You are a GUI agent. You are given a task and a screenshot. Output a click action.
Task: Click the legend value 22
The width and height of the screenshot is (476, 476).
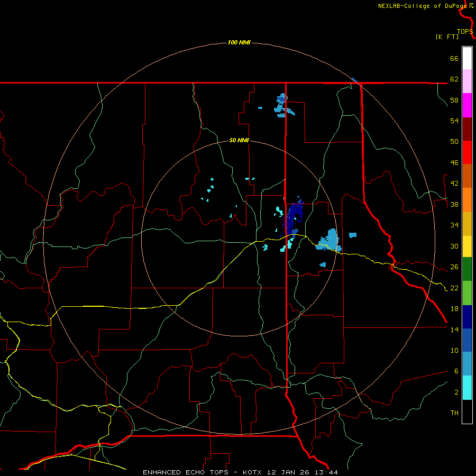point(454,288)
